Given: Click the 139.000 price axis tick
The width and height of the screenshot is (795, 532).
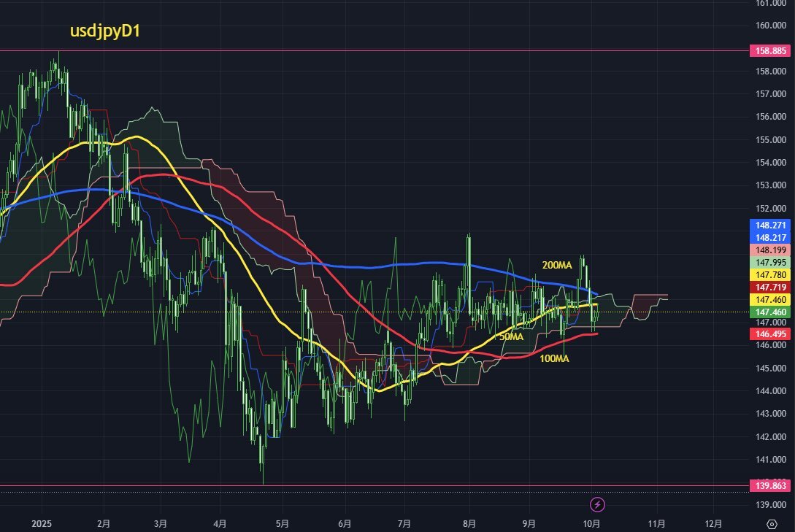Looking at the screenshot, I should coord(771,505).
